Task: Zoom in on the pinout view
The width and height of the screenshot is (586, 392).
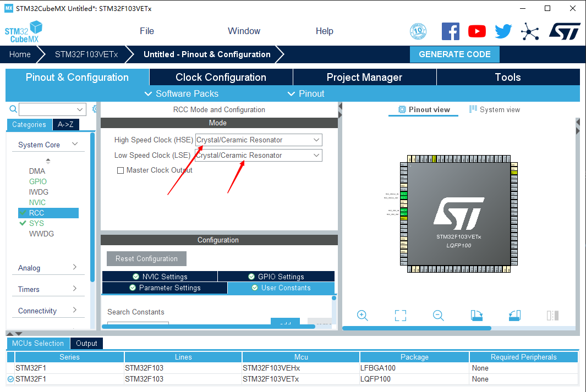Action: [x=362, y=316]
